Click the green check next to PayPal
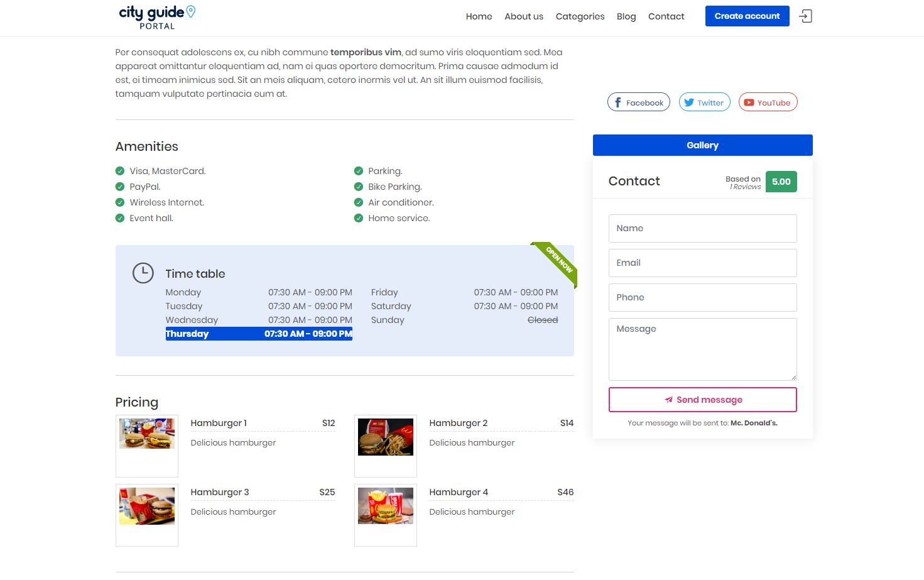 [120, 187]
